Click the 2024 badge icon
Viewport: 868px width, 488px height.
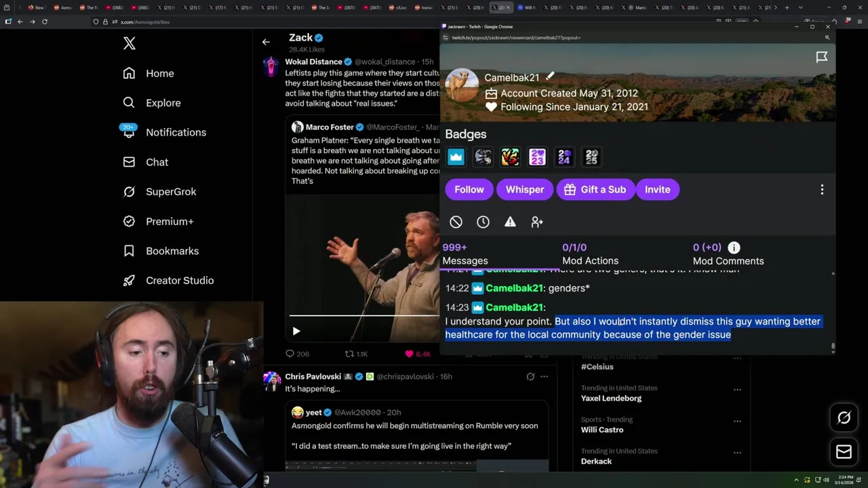pos(564,157)
